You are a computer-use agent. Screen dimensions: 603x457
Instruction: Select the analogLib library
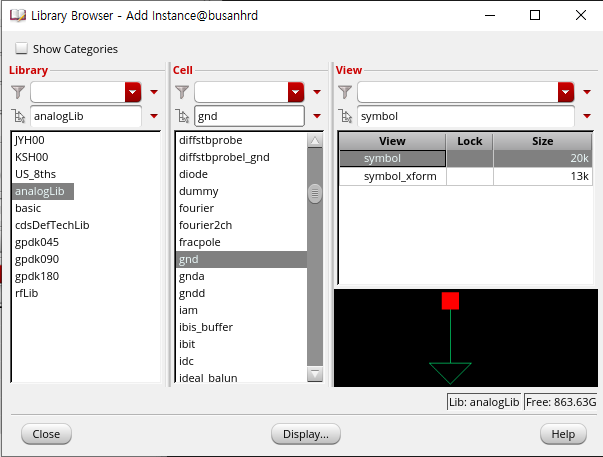tap(43, 191)
